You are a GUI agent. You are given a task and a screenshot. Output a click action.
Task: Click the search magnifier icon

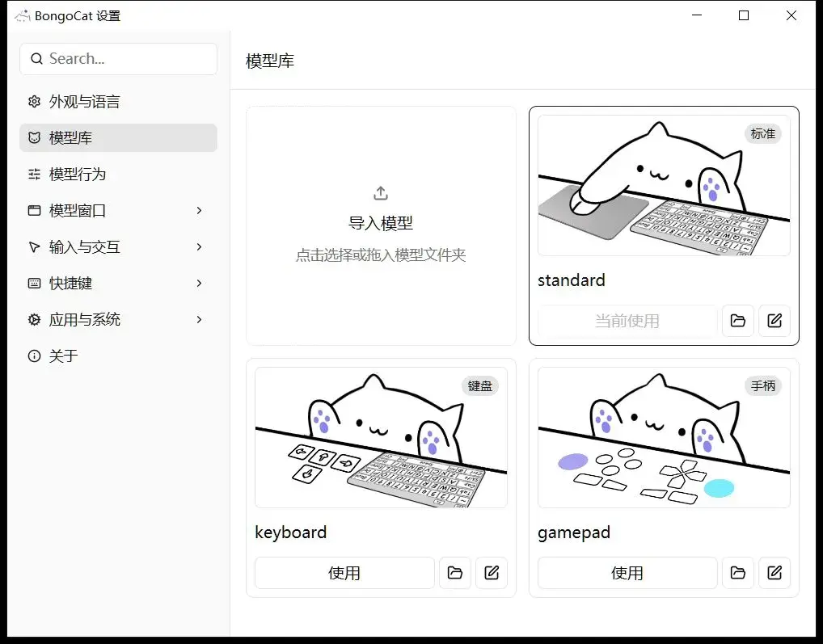click(36, 59)
